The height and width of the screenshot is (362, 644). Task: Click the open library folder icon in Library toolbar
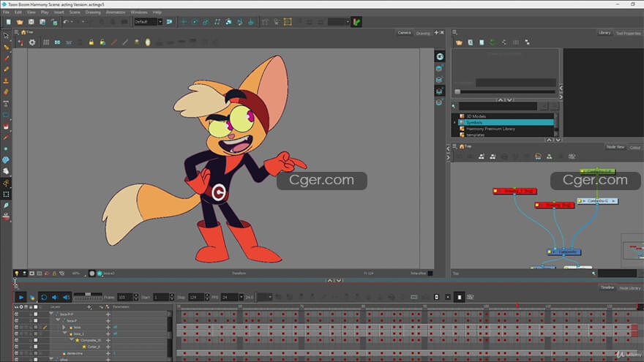coord(459,42)
